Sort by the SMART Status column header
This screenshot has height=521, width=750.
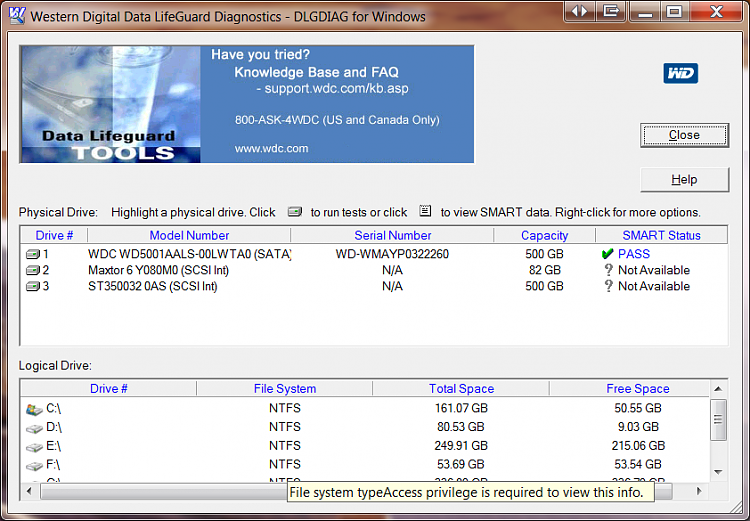tap(661, 235)
